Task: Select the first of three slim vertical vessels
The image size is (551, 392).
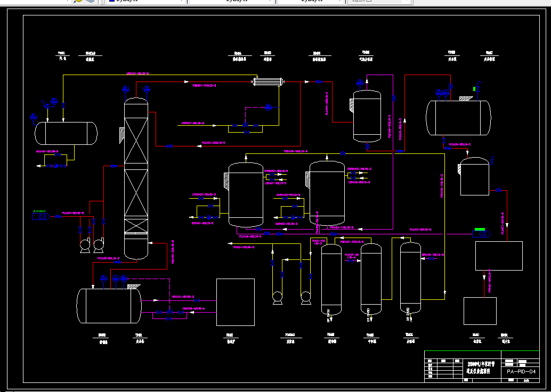Action: [x=331, y=279]
